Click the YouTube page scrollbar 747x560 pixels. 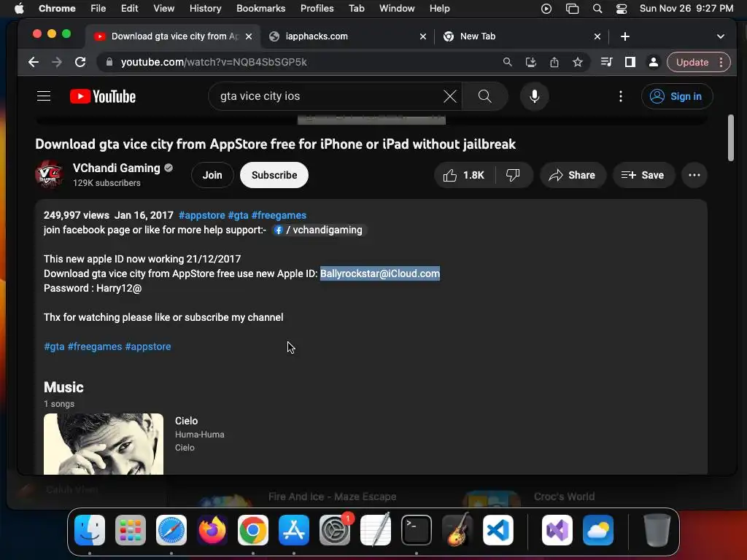(730, 138)
